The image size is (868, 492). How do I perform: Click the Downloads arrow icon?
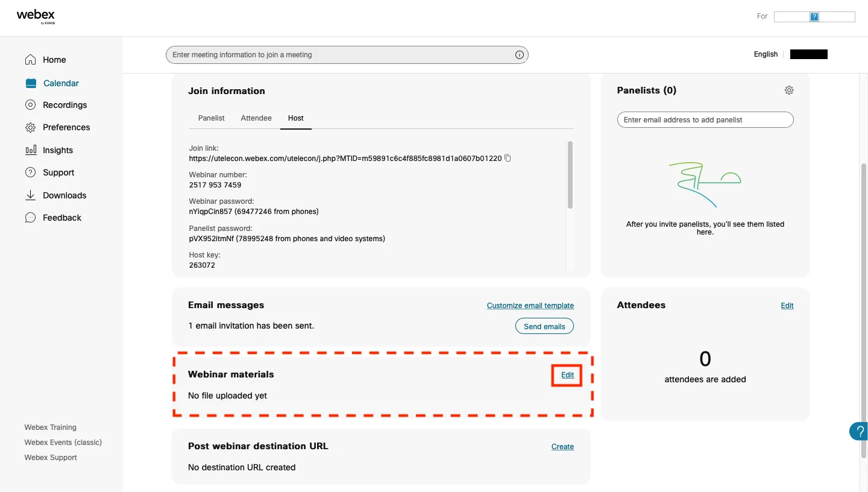coord(30,195)
